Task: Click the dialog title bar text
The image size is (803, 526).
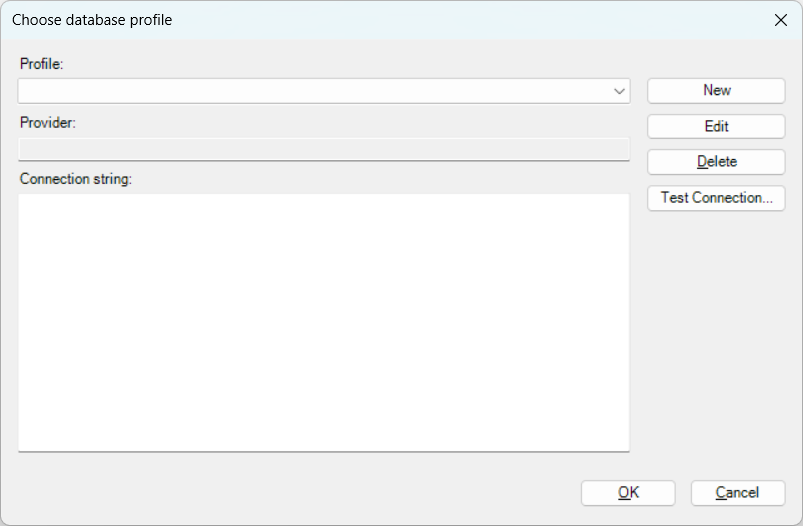Action: (x=92, y=20)
